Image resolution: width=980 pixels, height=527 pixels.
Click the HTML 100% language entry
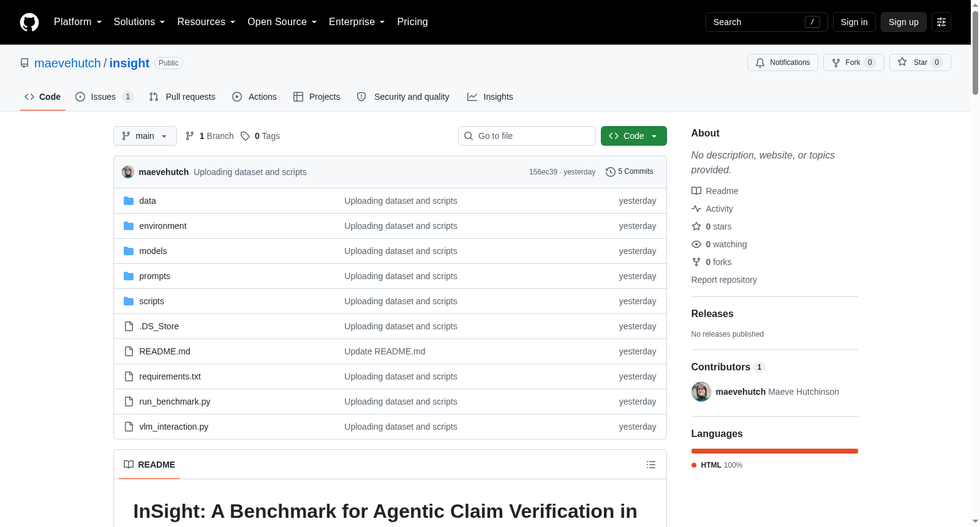[717, 465]
